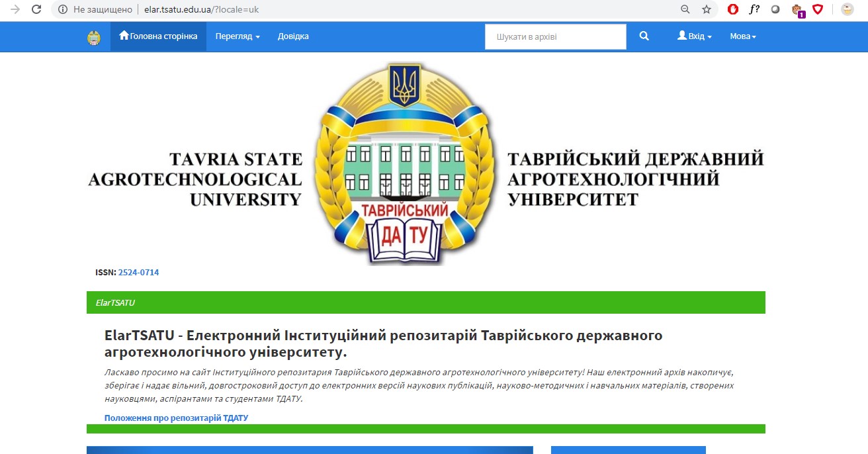Click the browser forward arrow

(x=15, y=9)
